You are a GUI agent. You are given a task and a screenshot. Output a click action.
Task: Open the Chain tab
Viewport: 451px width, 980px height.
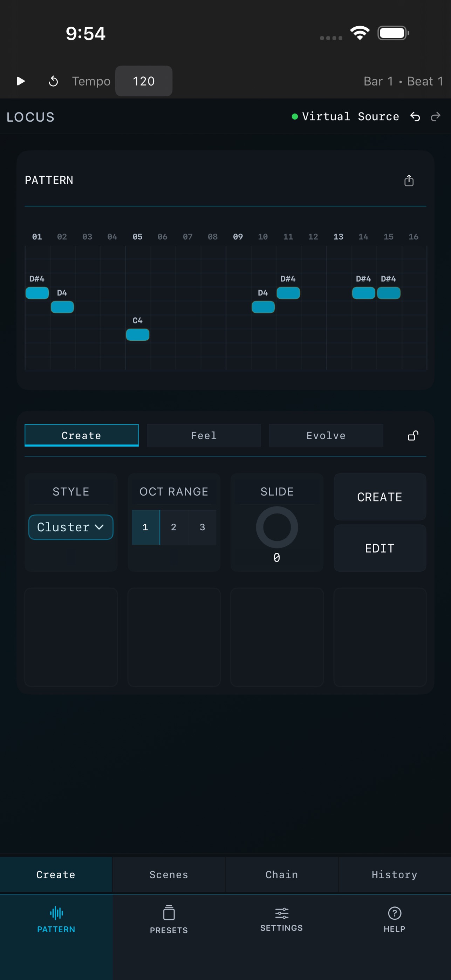click(282, 874)
